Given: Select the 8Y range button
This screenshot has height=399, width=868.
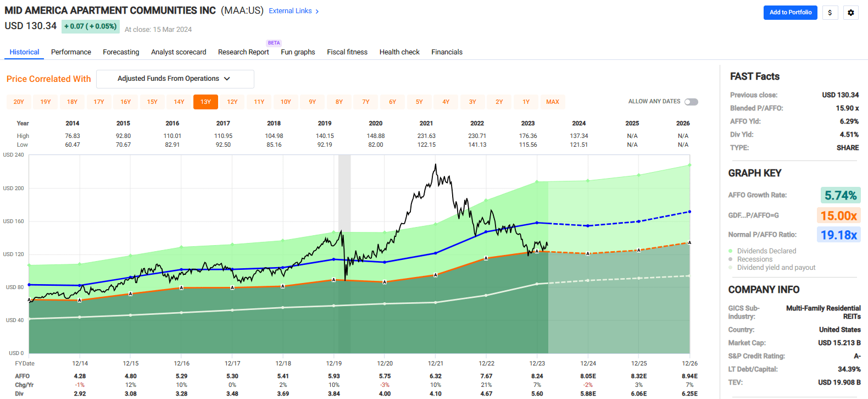Looking at the screenshot, I should click(x=339, y=102).
